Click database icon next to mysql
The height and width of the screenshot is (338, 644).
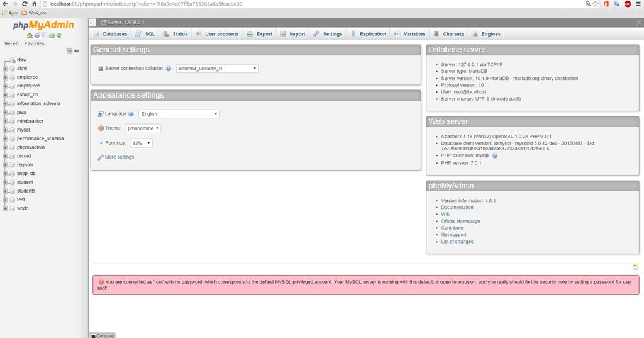[13, 130]
